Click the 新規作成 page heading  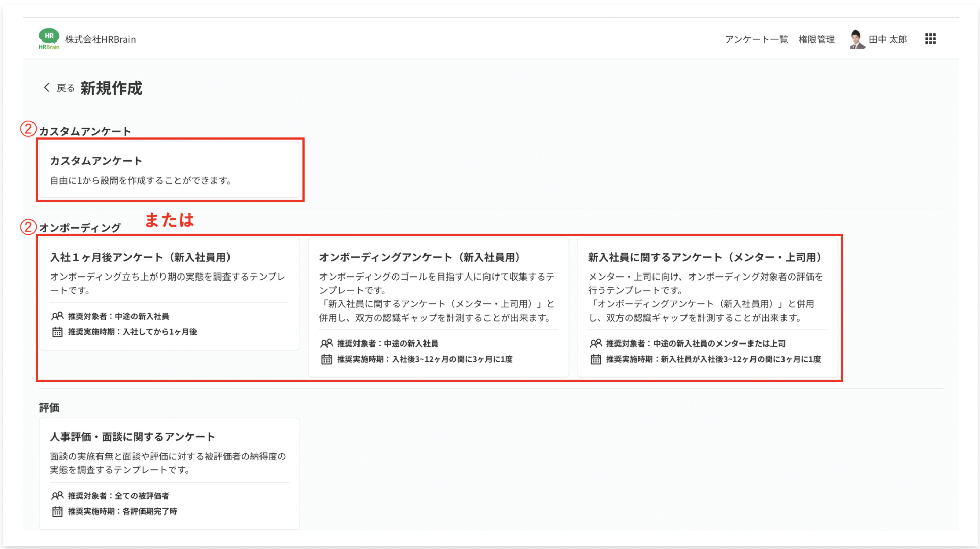pyautogui.click(x=111, y=88)
